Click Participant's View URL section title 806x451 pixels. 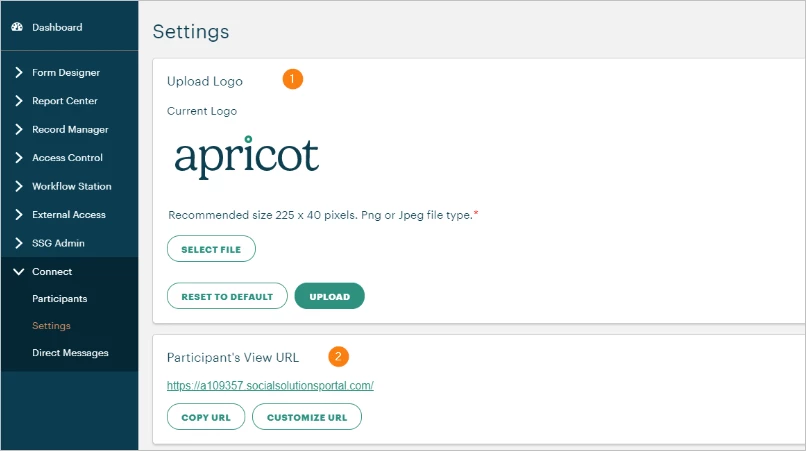coord(233,358)
